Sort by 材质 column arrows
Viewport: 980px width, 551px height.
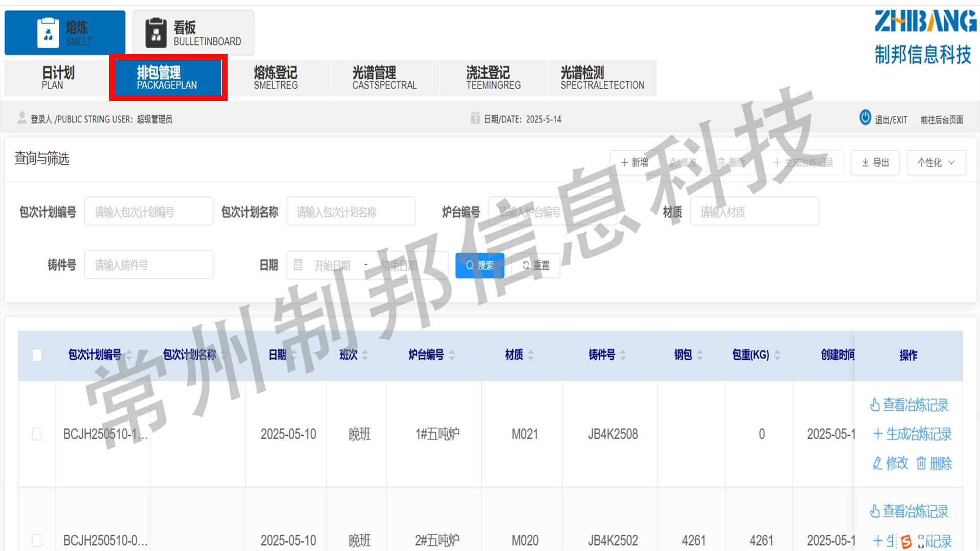(531, 355)
